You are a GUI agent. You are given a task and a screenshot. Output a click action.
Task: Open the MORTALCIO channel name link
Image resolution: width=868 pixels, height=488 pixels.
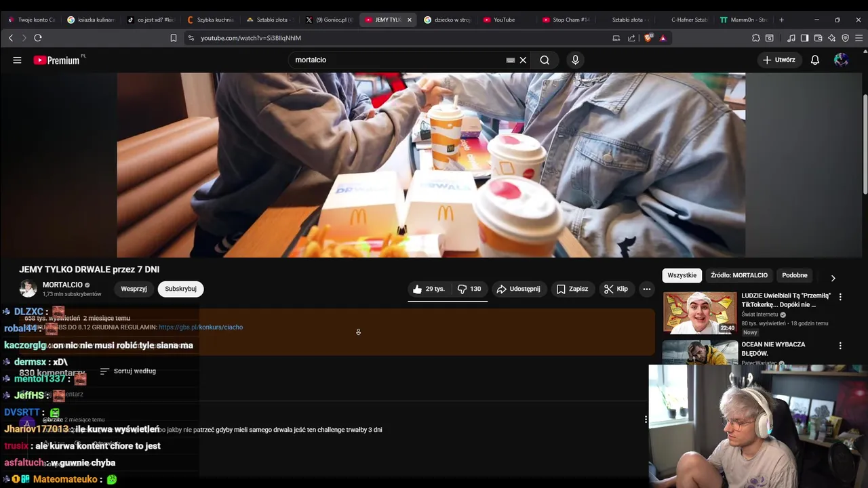pos(62,285)
